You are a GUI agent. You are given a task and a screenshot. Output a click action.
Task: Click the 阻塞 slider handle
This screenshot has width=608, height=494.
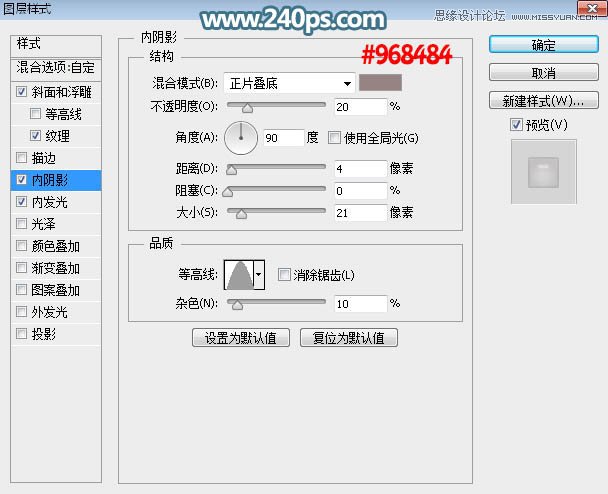pos(228,192)
